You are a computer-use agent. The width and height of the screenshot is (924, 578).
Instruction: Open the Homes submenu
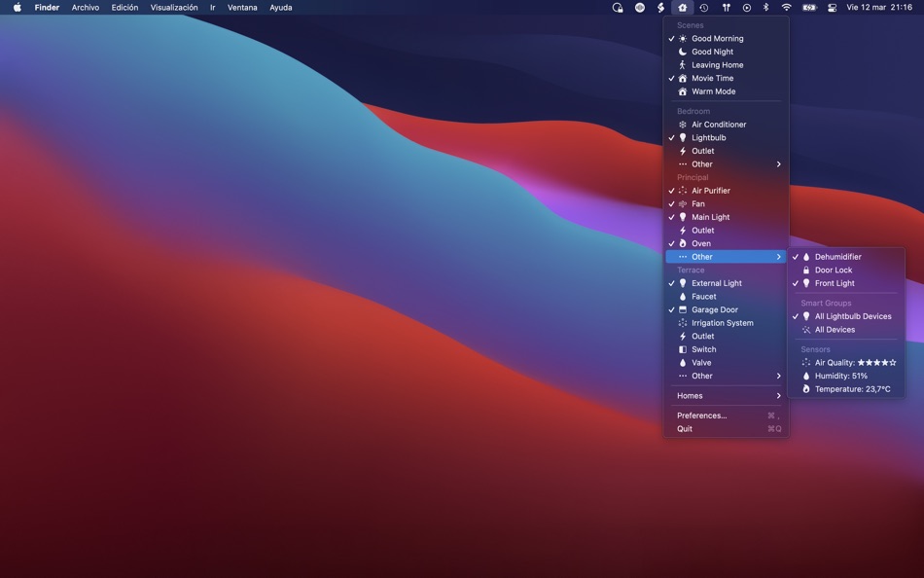726,396
